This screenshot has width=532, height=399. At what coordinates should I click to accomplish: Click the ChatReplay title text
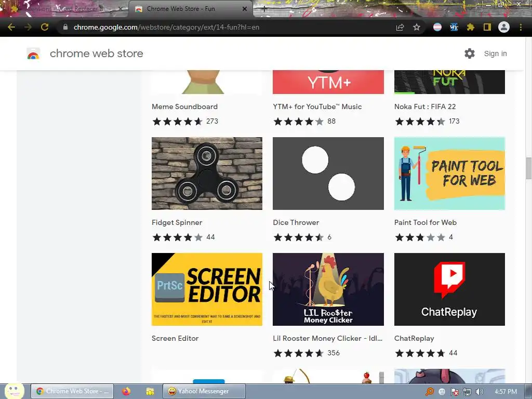[414, 338]
